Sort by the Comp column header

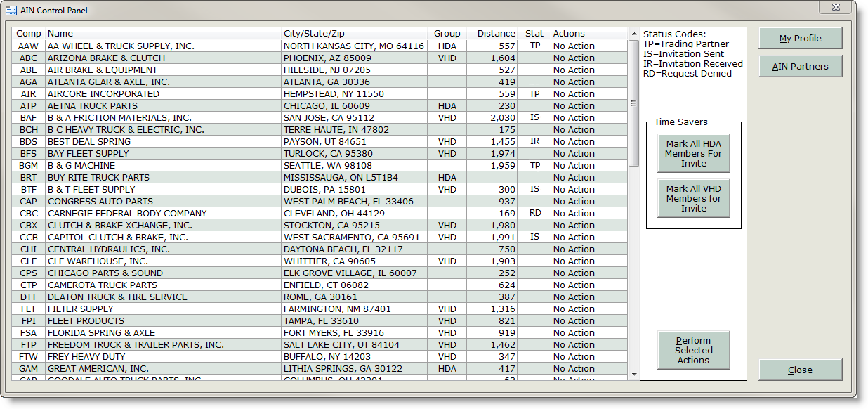point(29,34)
